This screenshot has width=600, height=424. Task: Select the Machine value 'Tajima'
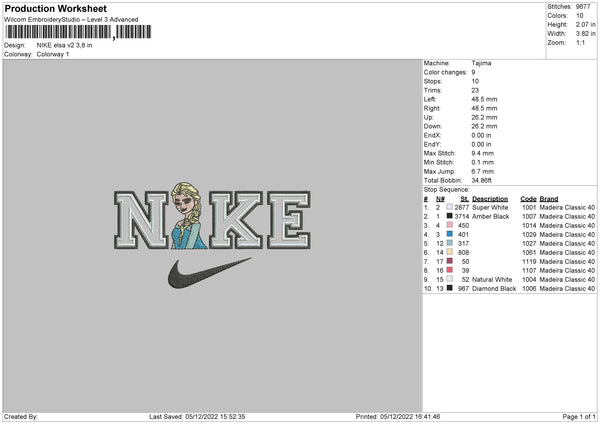(x=481, y=63)
